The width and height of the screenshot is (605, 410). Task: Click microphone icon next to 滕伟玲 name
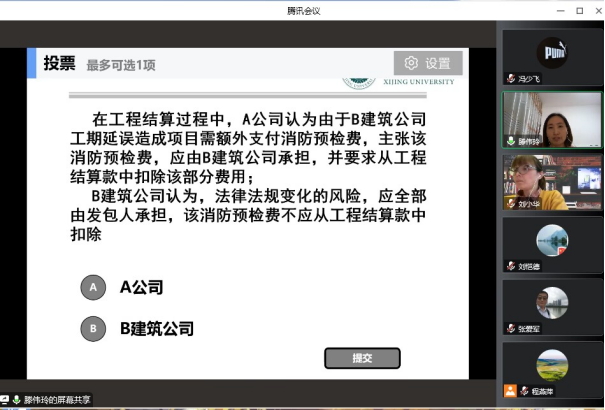coord(511,141)
